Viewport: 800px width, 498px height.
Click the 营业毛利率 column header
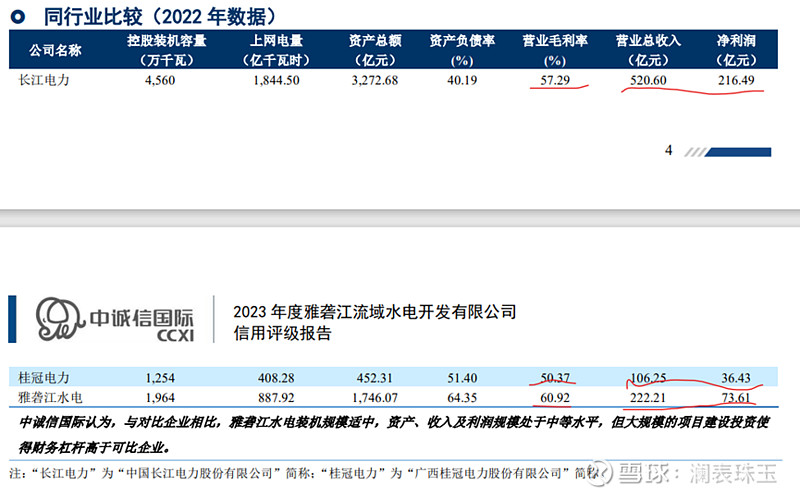click(555, 50)
